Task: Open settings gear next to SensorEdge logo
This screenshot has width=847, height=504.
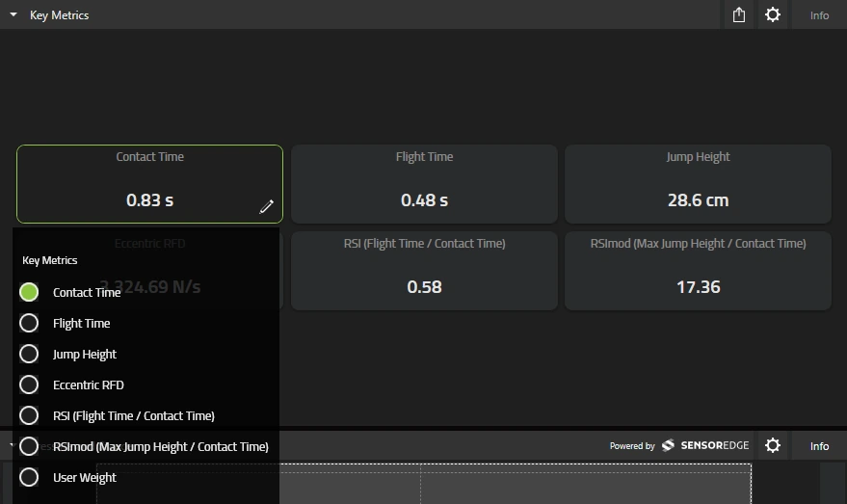Action: pyautogui.click(x=773, y=445)
